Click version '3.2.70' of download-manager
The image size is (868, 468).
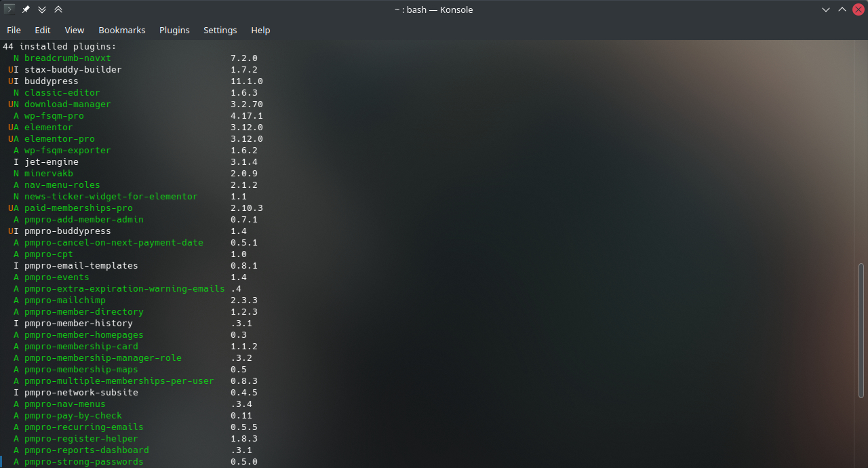click(x=247, y=104)
